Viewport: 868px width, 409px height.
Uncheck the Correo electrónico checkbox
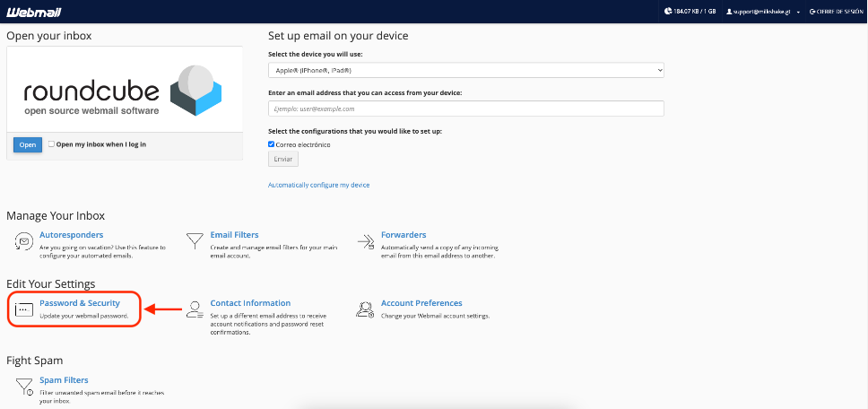click(x=271, y=144)
